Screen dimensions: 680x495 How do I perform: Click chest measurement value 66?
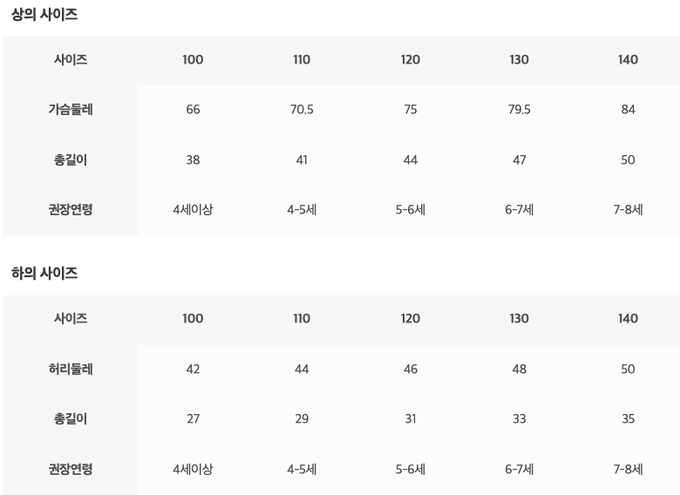(x=193, y=110)
